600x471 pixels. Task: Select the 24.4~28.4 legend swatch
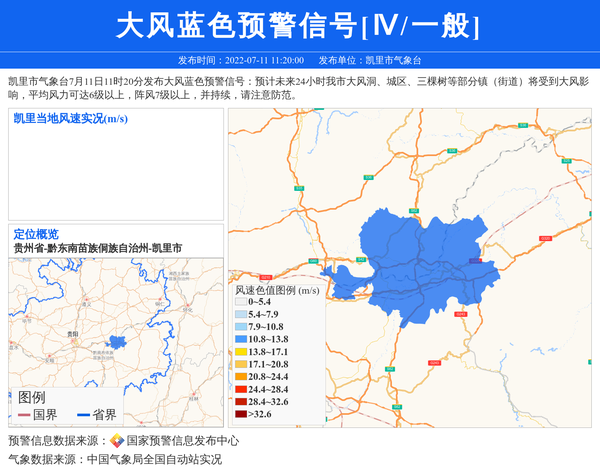pyautogui.click(x=240, y=389)
